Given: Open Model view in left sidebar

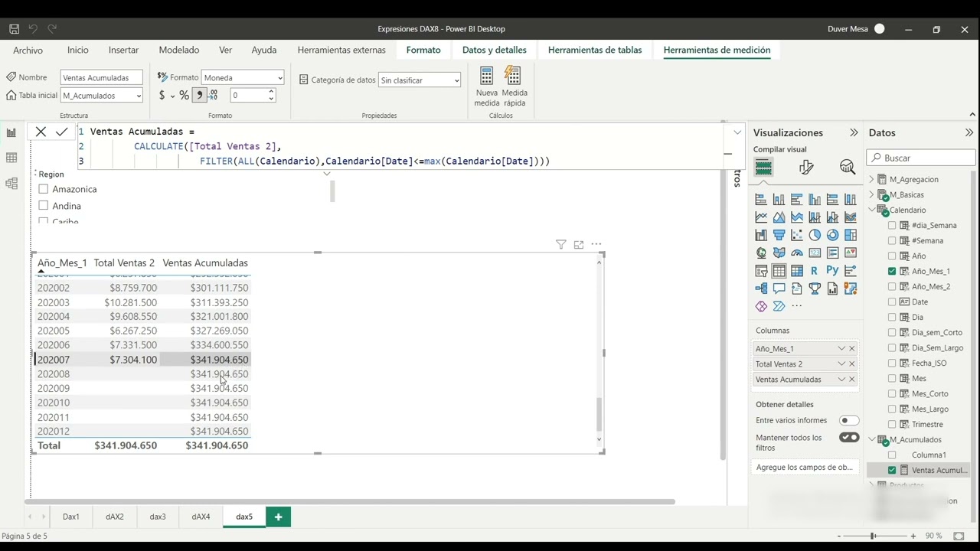Looking at the screenshot, I should (x=11, y=184).
